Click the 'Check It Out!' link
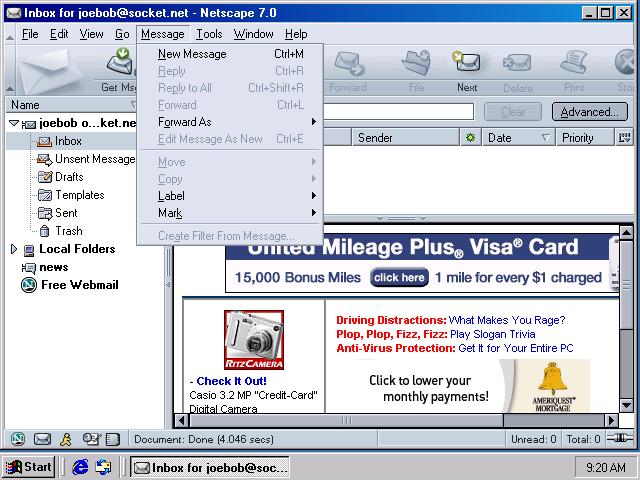 coord(231,381)
